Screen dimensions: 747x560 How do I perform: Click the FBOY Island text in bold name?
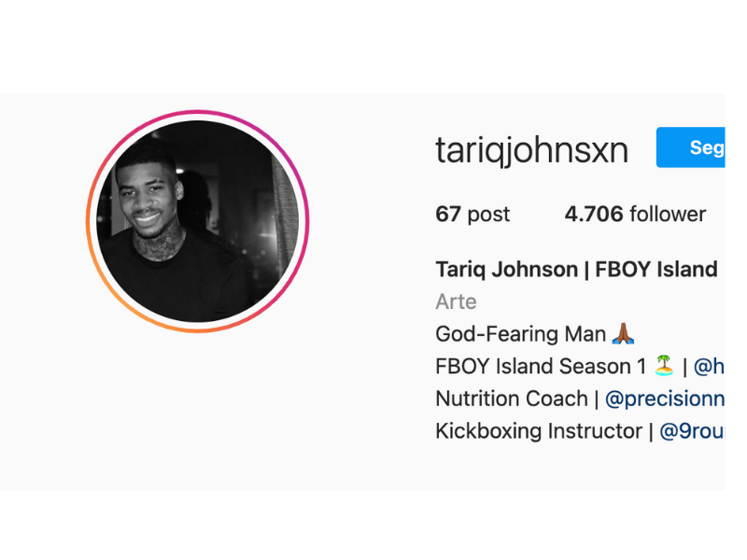656,270
